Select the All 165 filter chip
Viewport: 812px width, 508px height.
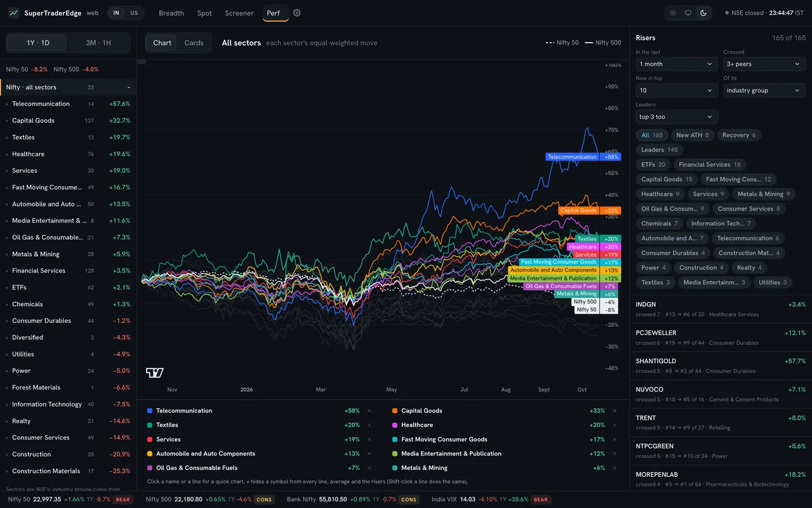(652, 135)
